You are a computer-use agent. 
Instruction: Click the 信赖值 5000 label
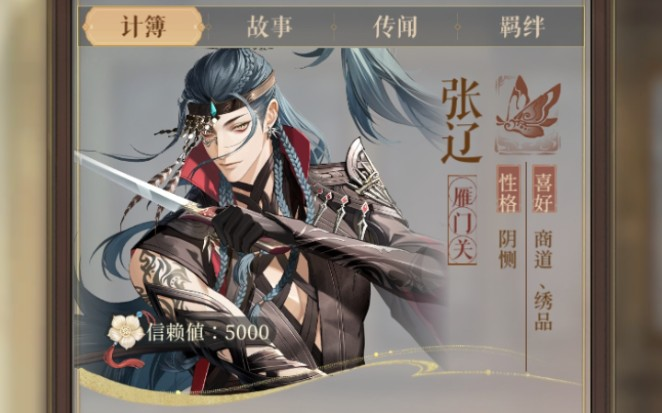[x=208, y=332]
